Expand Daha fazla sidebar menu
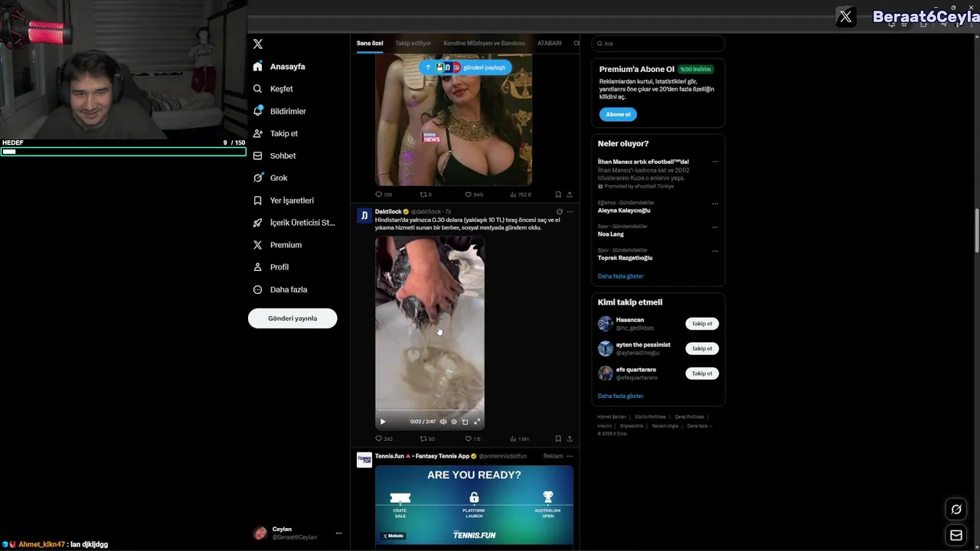Screen dimensions: 980x551 click(280, 289)
